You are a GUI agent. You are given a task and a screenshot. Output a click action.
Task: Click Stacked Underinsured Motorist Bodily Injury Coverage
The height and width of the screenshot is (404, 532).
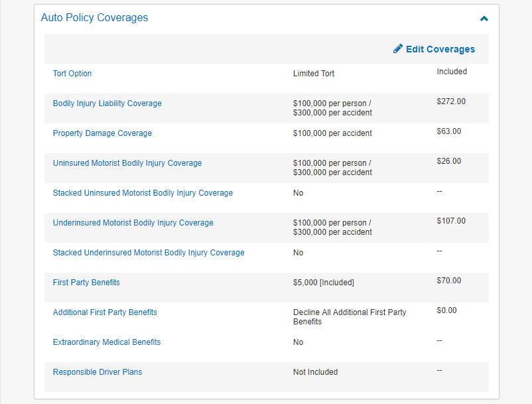click(149, 253)
